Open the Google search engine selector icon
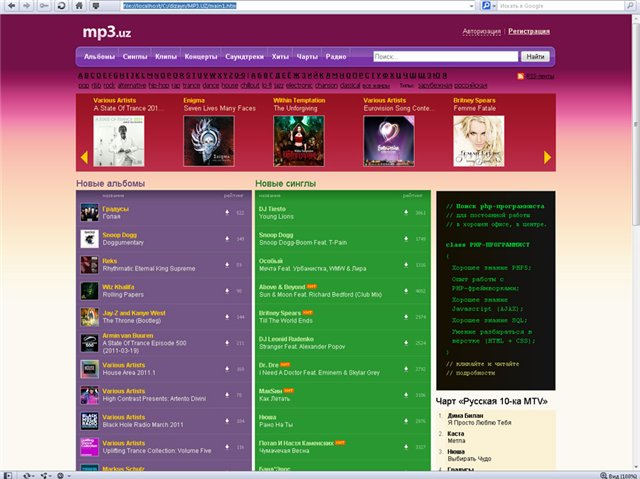Viewport: 640px width, 479px height. tap(488, 6)
